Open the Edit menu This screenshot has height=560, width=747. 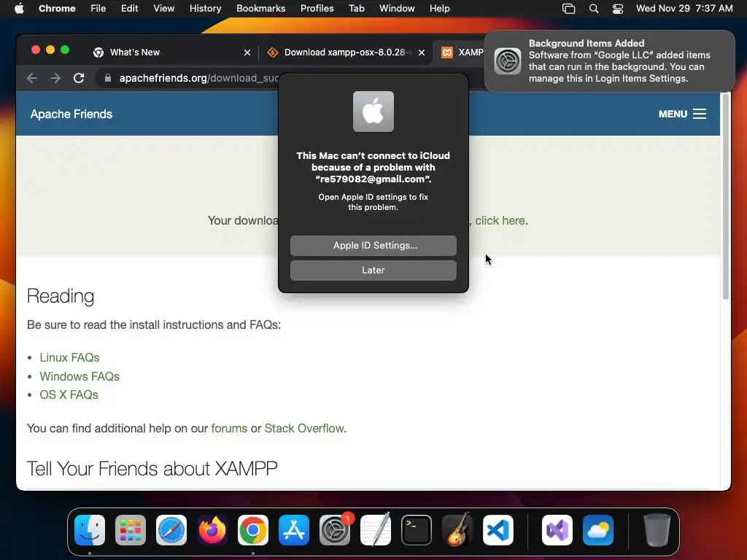(129, 9)
